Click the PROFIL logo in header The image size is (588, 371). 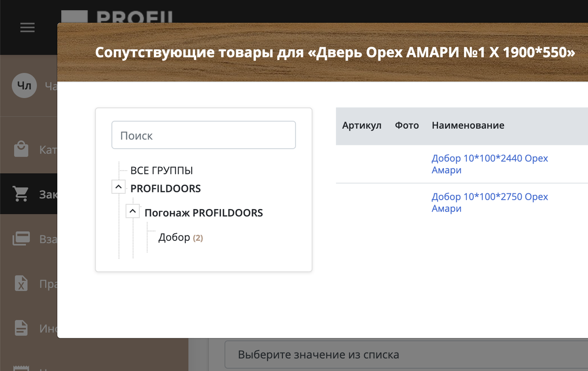pyautogui.click(x=118, y=17)
